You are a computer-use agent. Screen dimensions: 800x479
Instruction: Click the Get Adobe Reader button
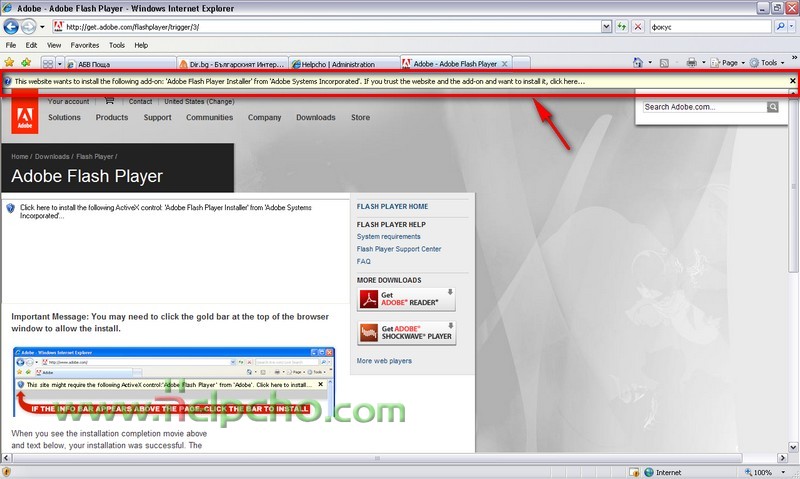pos(406,299)
